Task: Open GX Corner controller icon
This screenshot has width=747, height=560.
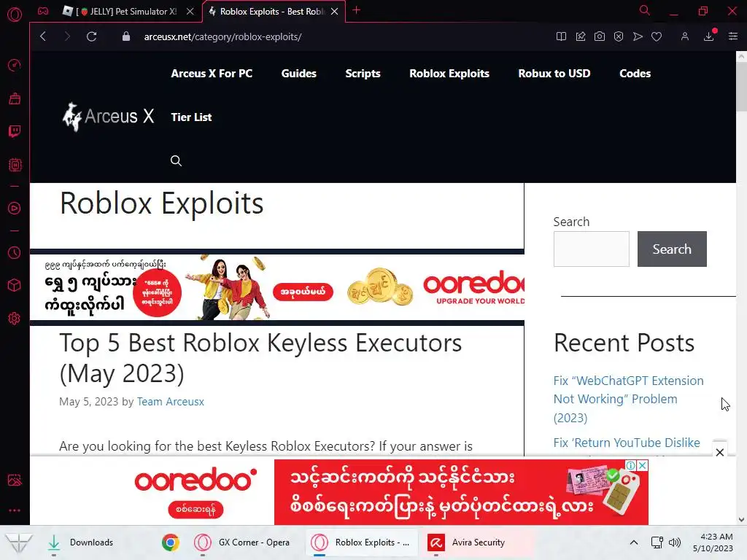Action: coord(43,11)
